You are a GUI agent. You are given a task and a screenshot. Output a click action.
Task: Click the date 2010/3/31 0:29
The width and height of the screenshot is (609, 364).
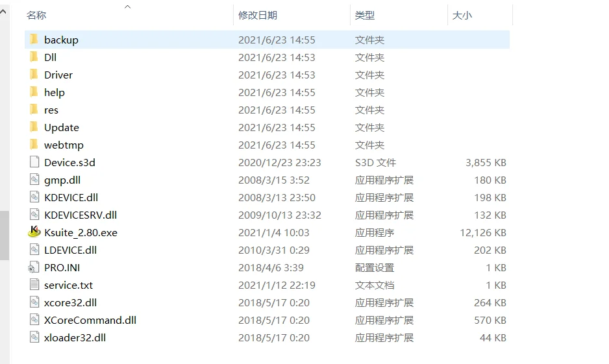[274, 250]
